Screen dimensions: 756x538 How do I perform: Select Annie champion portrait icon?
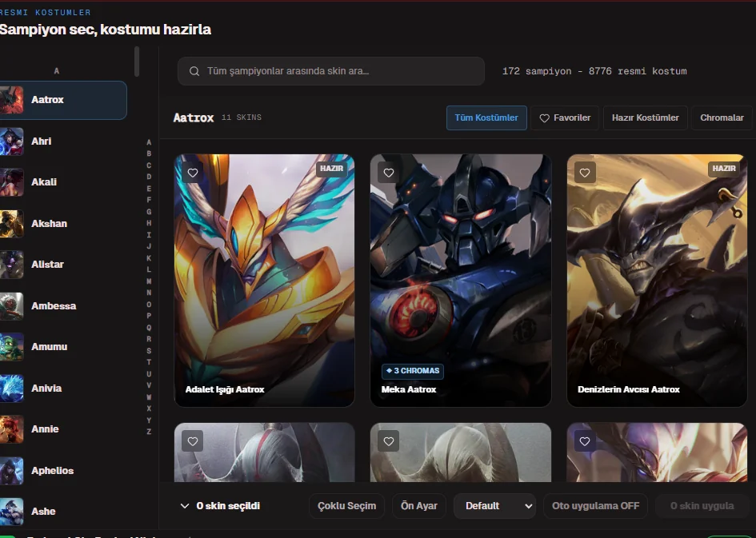(x=11, y=429)
